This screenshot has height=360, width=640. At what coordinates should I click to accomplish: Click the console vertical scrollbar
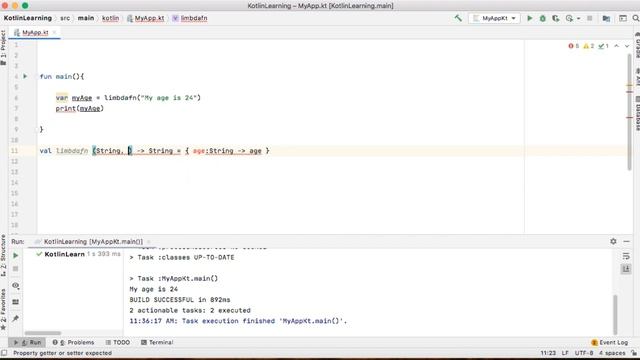point(615,314)
